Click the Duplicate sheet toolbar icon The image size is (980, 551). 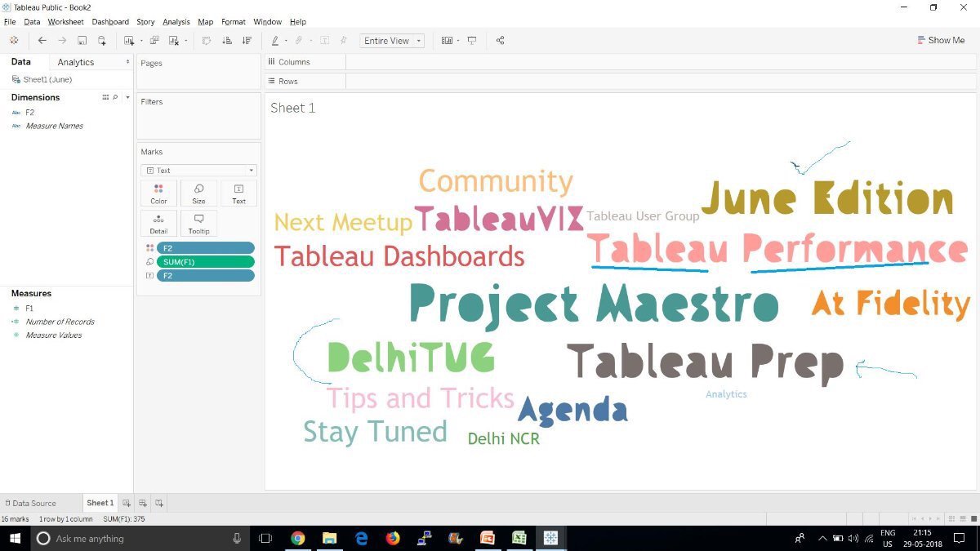click(154, 40)
